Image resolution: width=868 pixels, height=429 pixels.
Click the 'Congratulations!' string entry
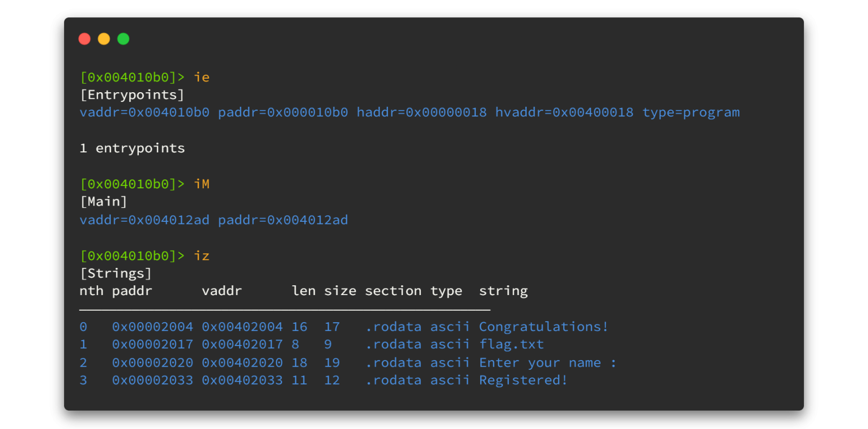coord(544,327)
